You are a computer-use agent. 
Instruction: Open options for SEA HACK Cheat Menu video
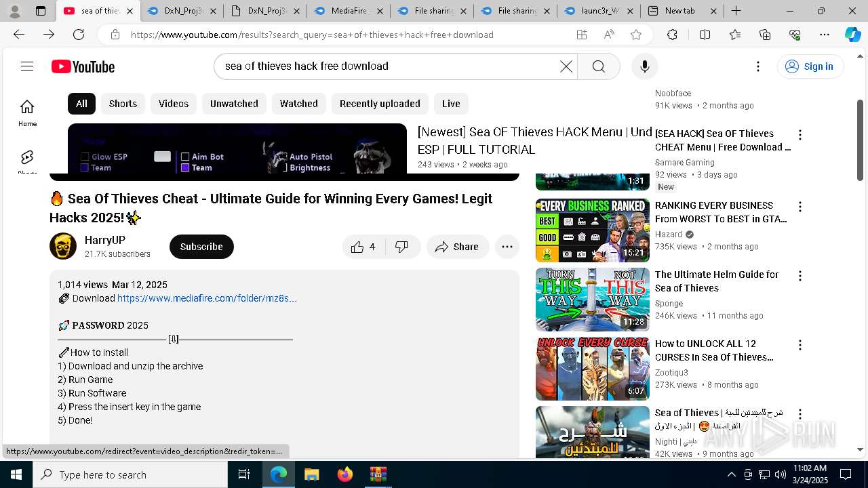(x=800, y=135)
